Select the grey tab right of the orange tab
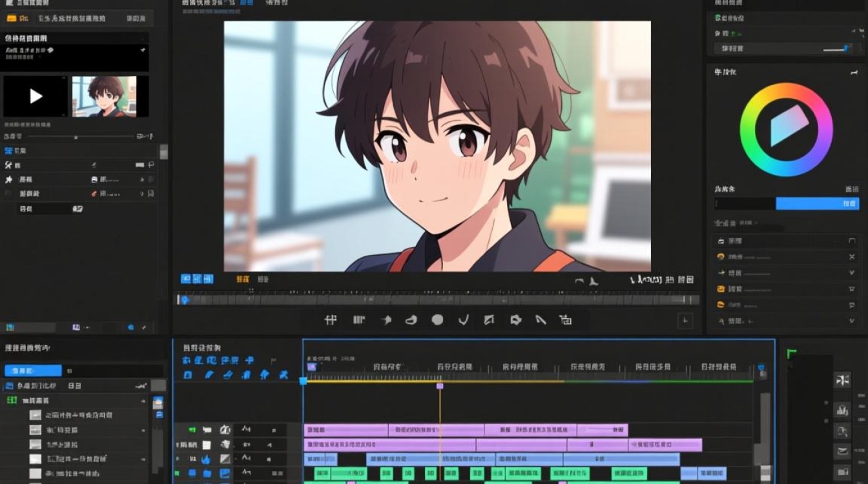 point(263,279)
